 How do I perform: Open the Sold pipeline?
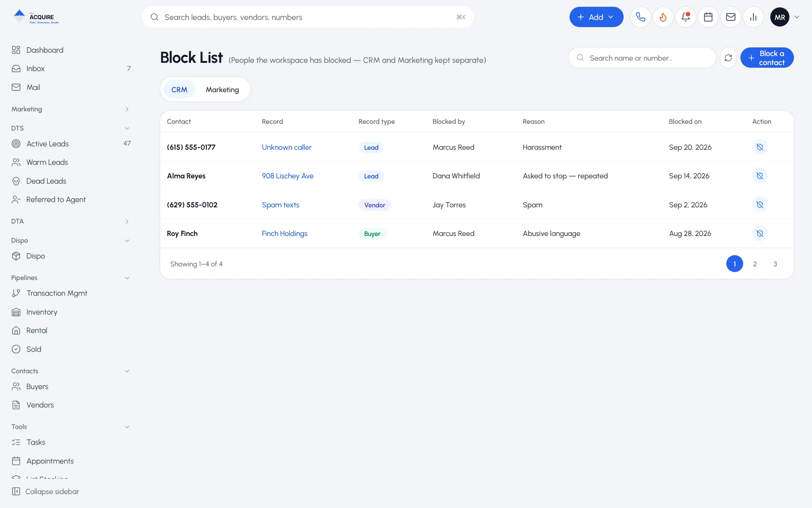[71, 349]
